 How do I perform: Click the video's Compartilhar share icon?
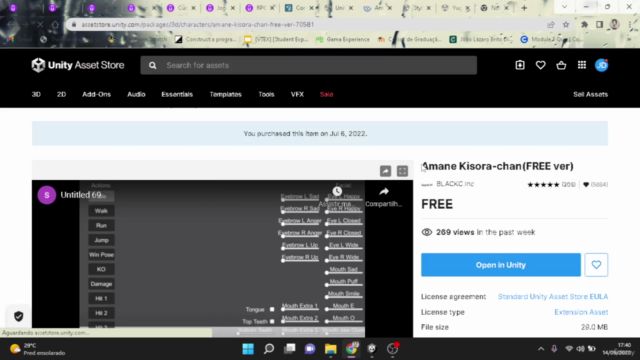384,196
